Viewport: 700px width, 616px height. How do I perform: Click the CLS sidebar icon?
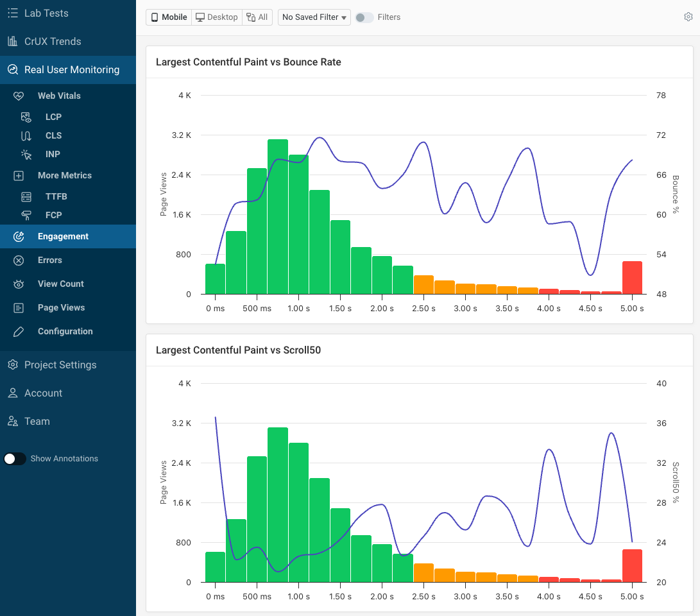pyautogui.click(x=26, y=135)
